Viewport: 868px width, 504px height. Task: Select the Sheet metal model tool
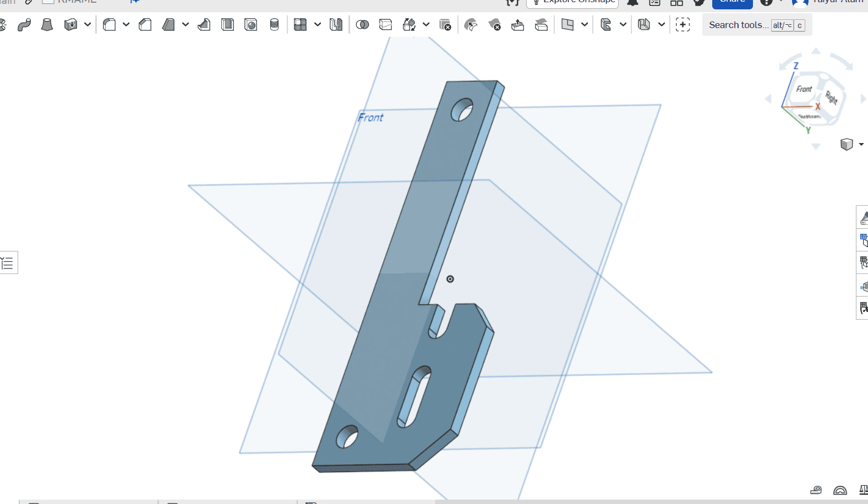tap(644, 25)
